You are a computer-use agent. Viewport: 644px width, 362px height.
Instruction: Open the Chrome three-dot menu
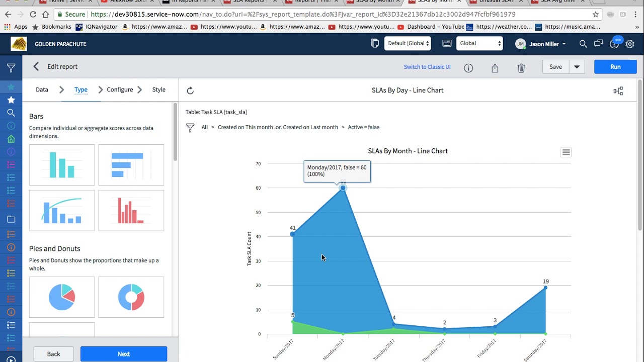click(x=636, y=15)
